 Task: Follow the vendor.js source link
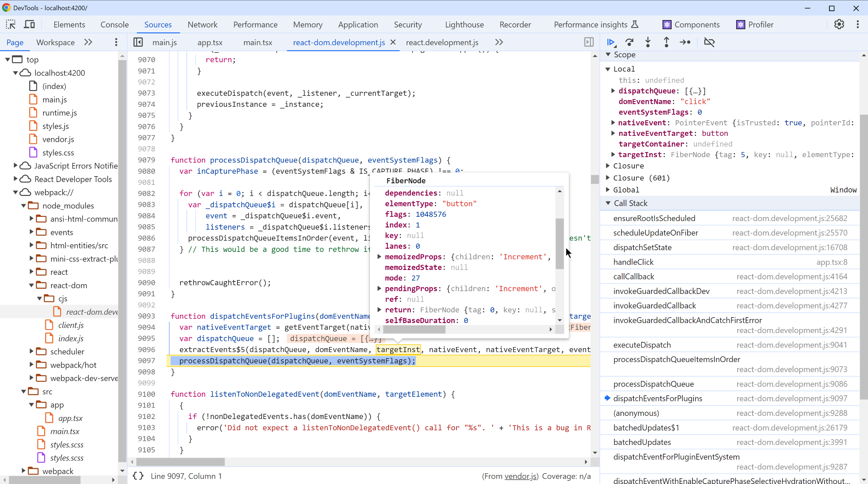520,476
